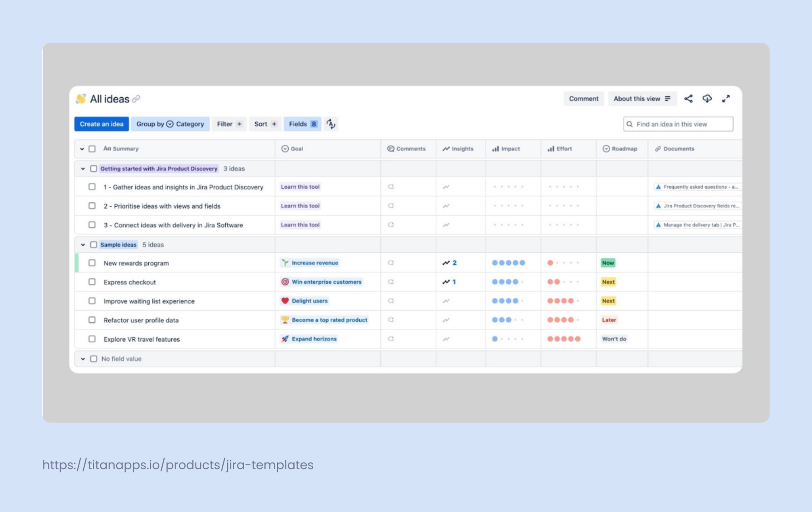Open the Learn this tool link on row 1
This screenshot has width=812, height=512.
(300, 187)
